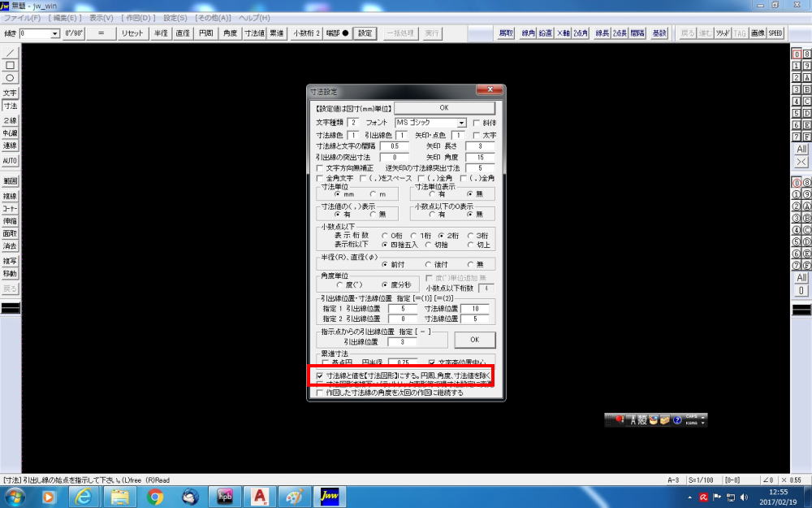This screenshot has height=508, width=812.
Task: Select the m radio button under 寸法単位
Action: pos(373,194)
